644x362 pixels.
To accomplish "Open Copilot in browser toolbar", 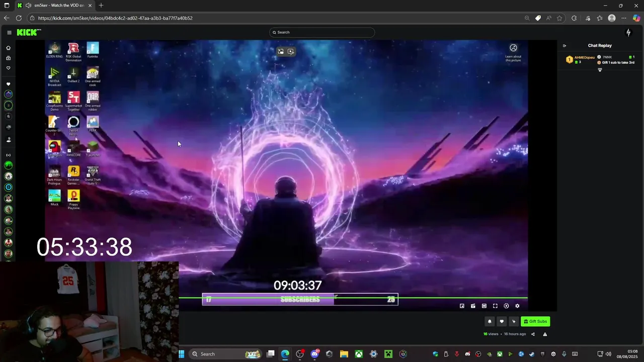I will [x=636, y=18].
